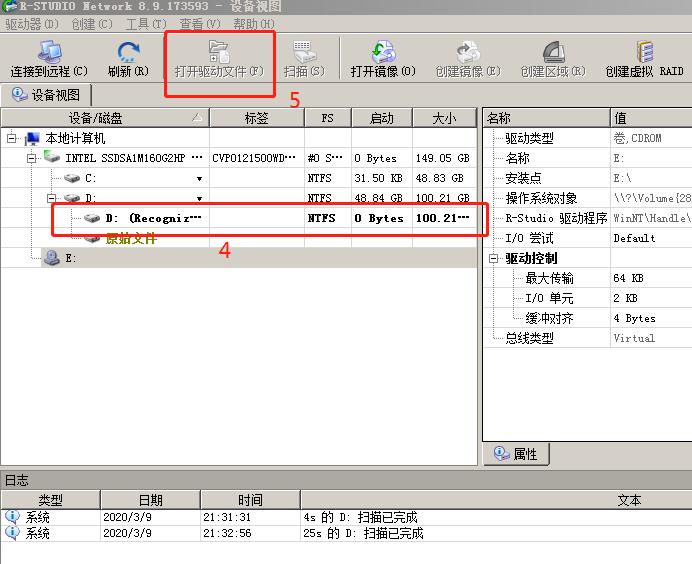The image size is (692, 564).
Task: Sort by the Device/Disk (设备/磁盘) column header
Action: click(x=105, y=118)
